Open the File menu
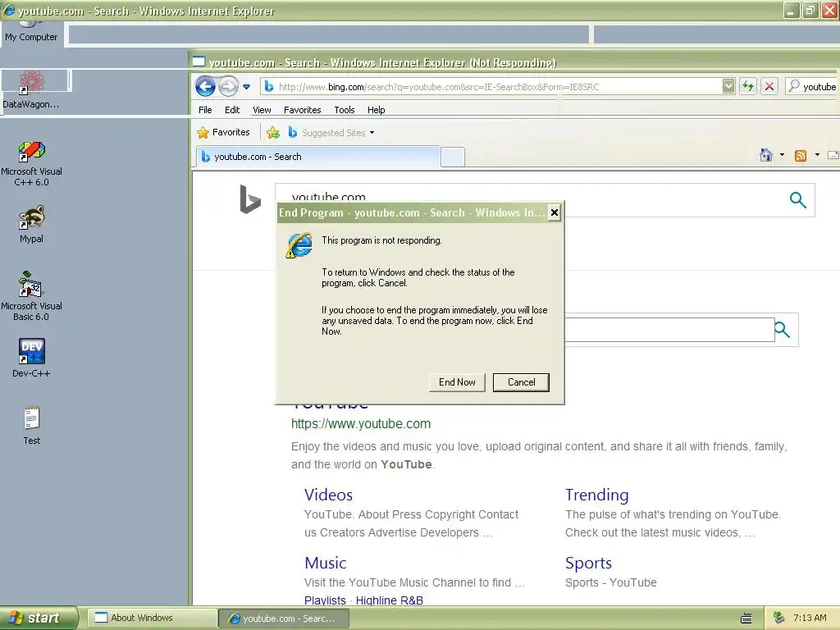Screen dimensions: 840x630 205,110
